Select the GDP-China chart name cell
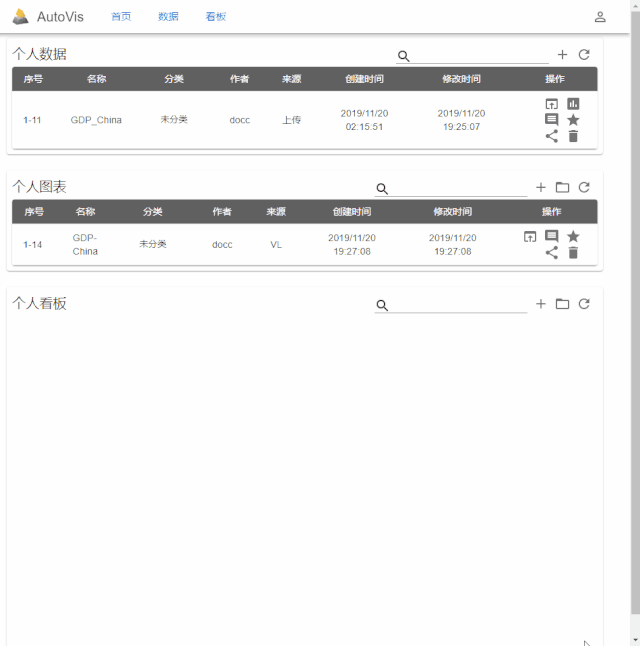Image resolution: width=640 pixels, height=646 pixels. (x=85, y=244)
